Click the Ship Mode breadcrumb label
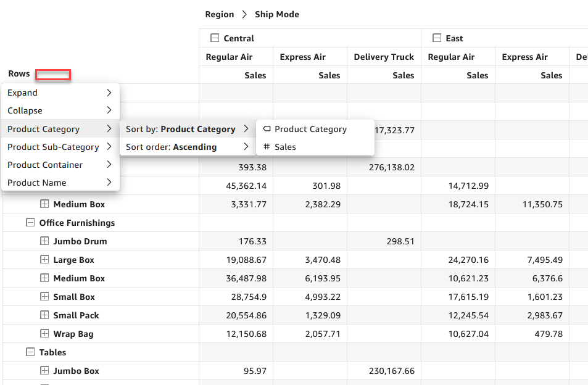Image resolution: width=588 pixels, height=385 pixels. pyautogui.click(x=277, y=14)
